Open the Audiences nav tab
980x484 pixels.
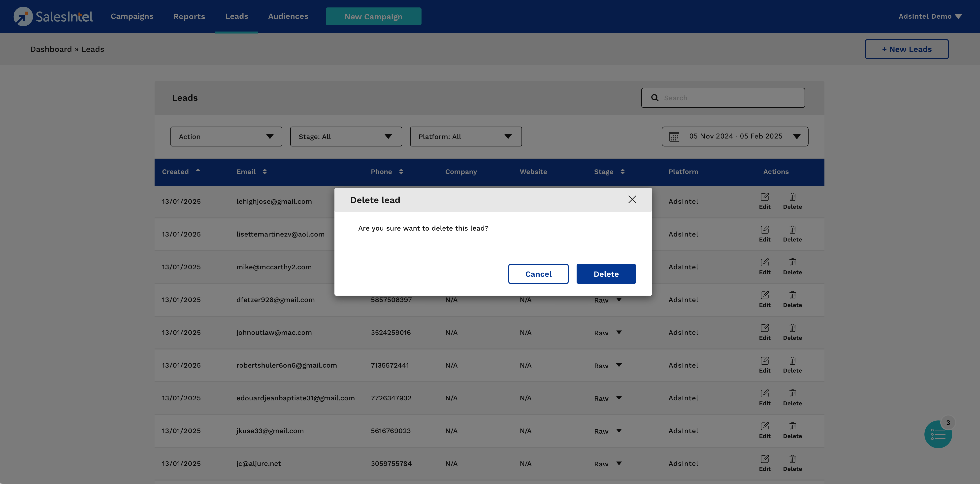[x=288, y=16]
